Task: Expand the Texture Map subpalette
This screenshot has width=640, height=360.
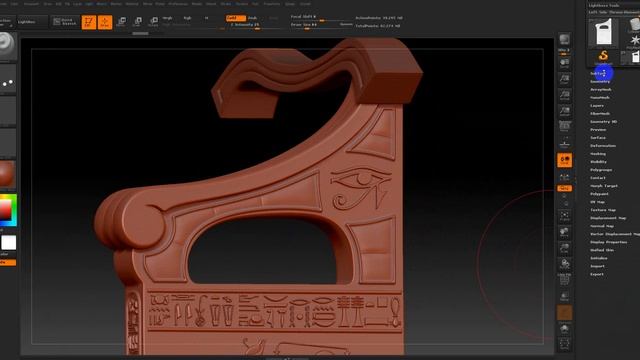Action: click(603, 210)
